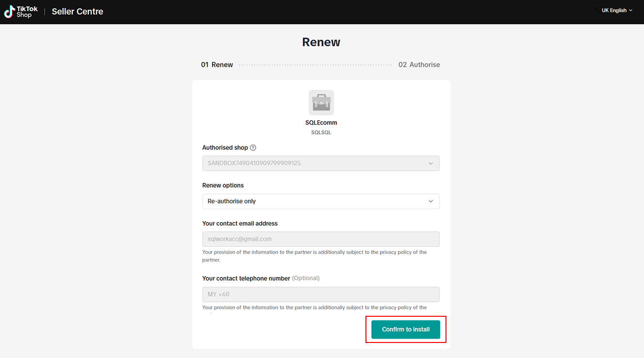Click the arrow in the Authorised shop field

pyautogui.click(x=430, y=163)
